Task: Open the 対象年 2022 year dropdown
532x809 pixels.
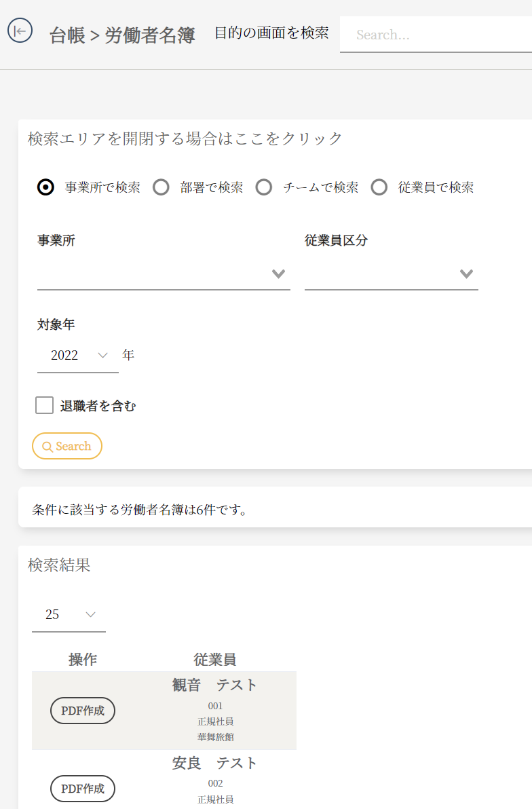Action: pyautogui.click(x=78, y=355)
